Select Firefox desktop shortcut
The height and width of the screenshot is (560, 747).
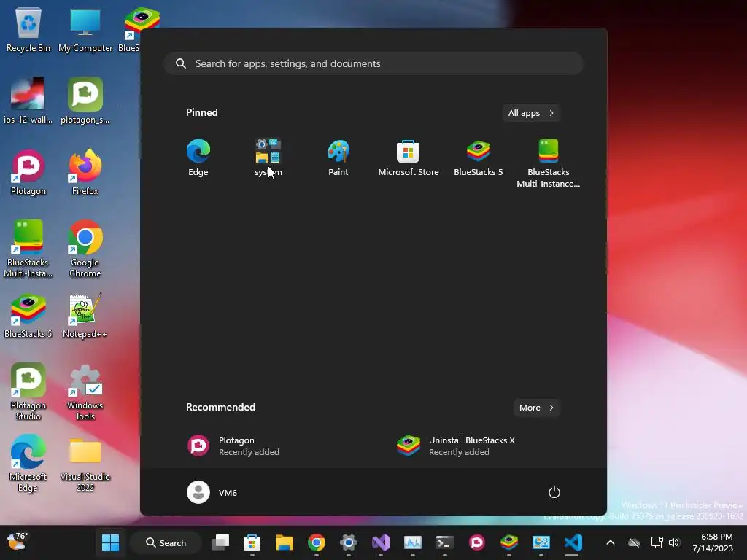click(85, 172)
